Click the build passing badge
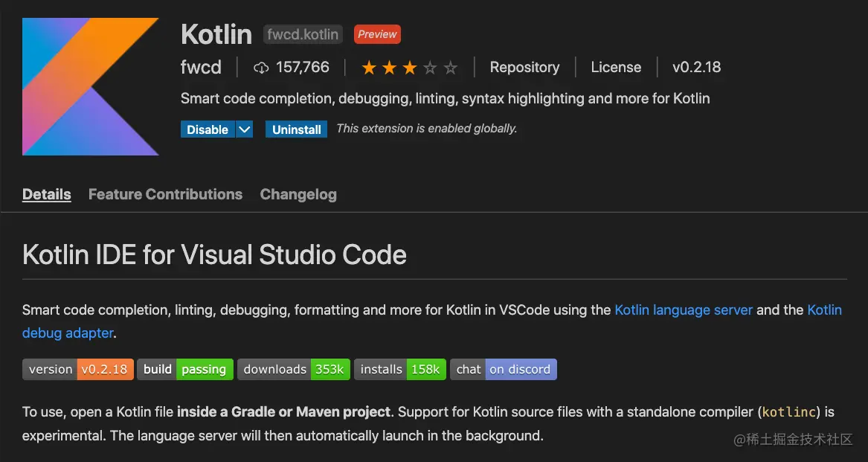868x462 pixels. point(185,369)
